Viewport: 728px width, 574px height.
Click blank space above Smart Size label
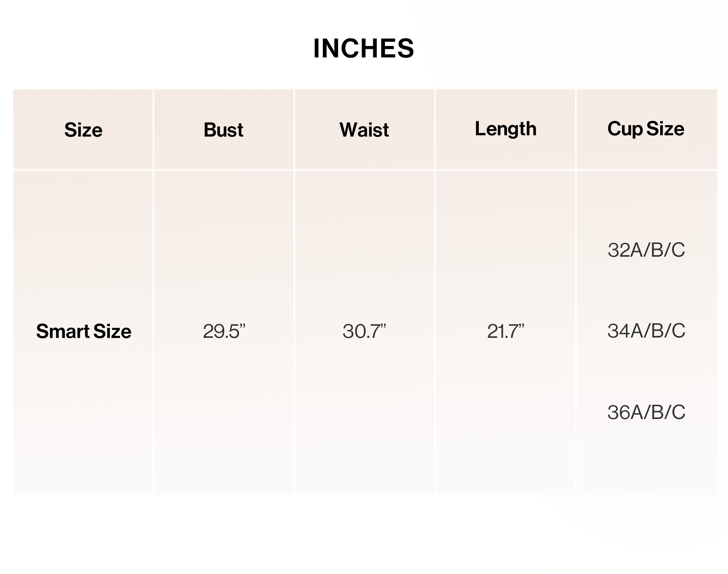click(83, 245)
